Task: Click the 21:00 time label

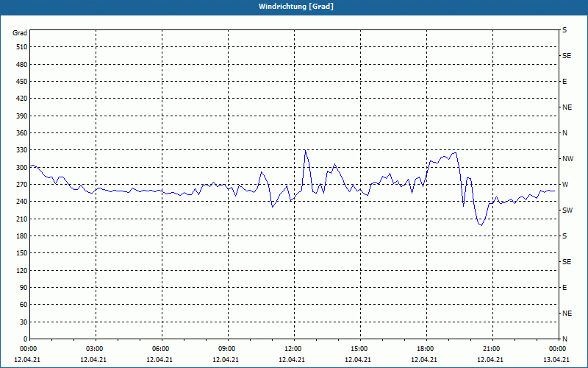Action: click(491, 349)
